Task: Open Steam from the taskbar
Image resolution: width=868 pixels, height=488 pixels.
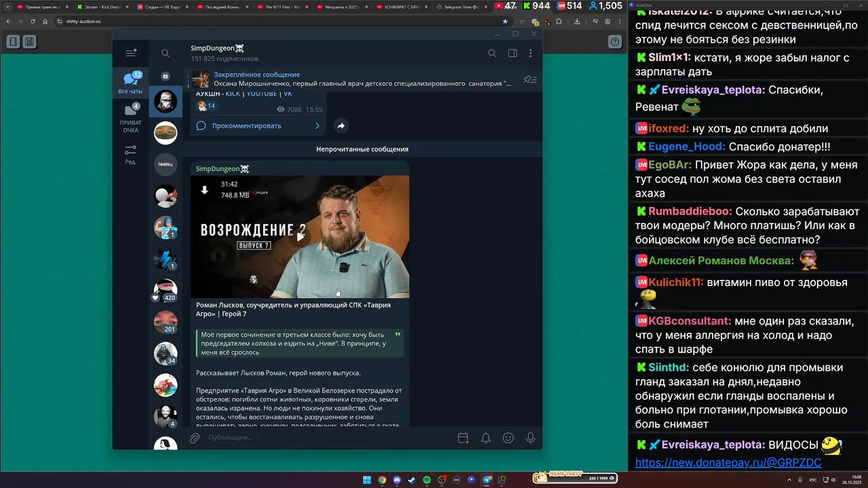Action: [x=412, y=480]
